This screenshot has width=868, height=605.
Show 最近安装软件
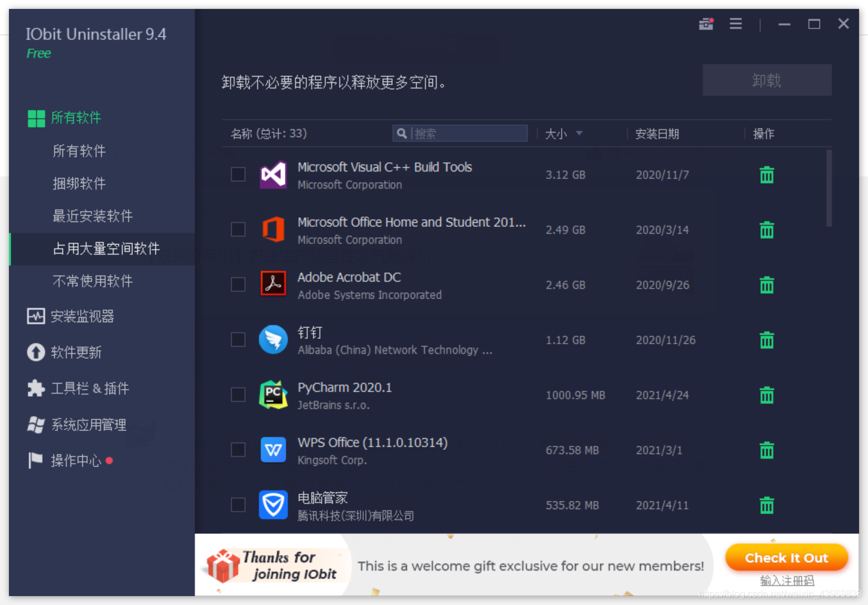click(x=93, y=216)
